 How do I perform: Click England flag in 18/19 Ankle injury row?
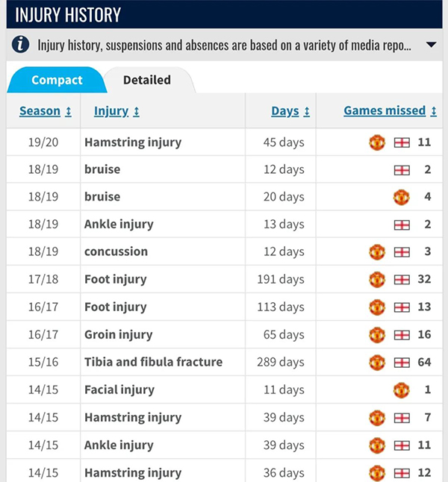tap(402, 225)
